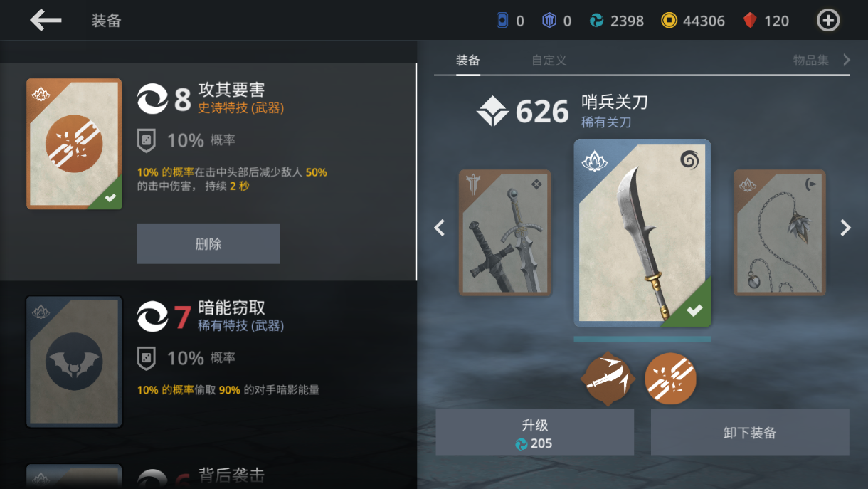Go back using the top-left arrow
The image size is (868, 489).
[x=46, y=20]
